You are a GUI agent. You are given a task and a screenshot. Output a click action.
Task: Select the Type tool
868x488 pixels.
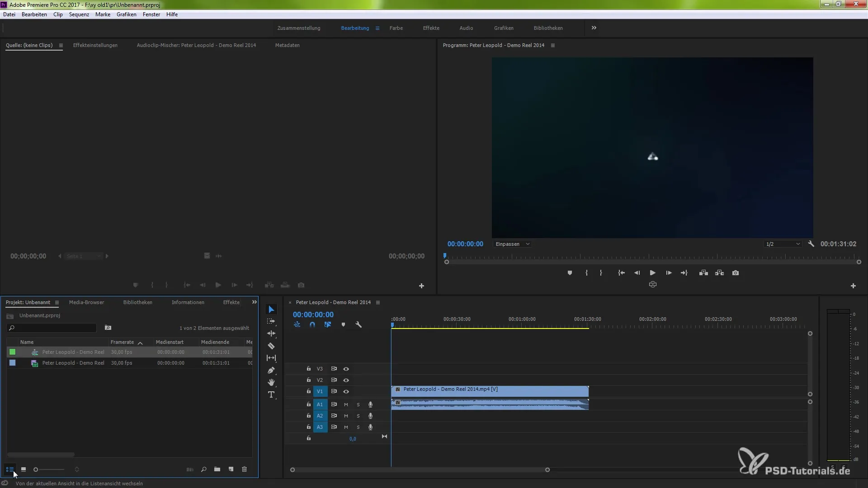click(271, 394)
